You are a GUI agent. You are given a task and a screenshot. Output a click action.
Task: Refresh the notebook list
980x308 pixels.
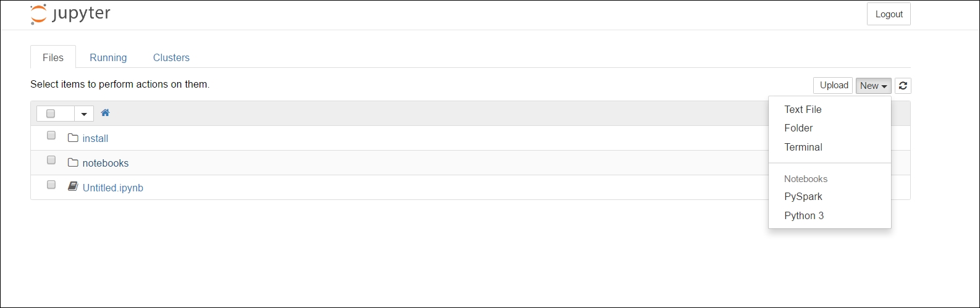coord(903,86)
